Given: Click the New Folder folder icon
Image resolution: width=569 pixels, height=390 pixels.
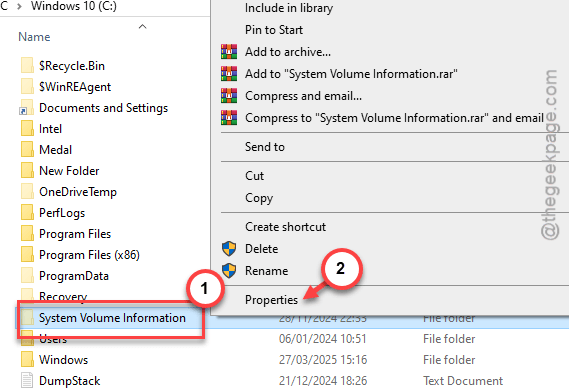Looking at the screenshot, I should tap(27, 171).
